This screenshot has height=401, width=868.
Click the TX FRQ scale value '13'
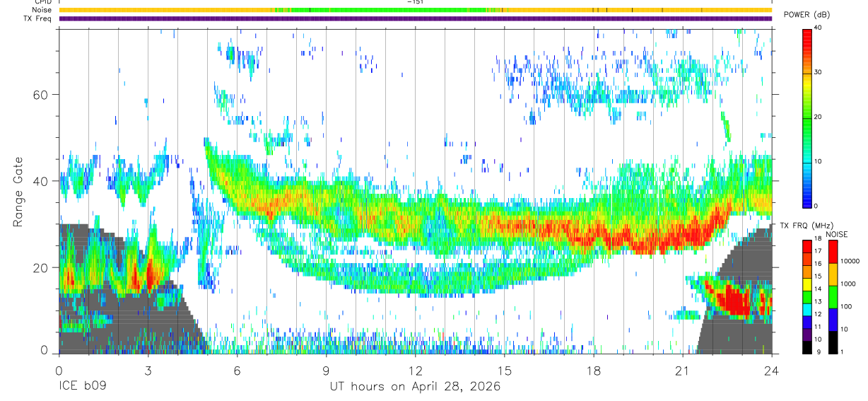click(x=819, y=302)
